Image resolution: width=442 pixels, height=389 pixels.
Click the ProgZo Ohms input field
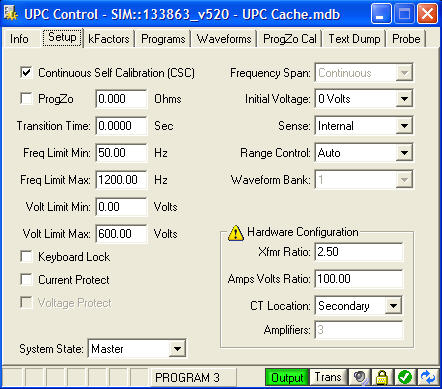(121, 99)
